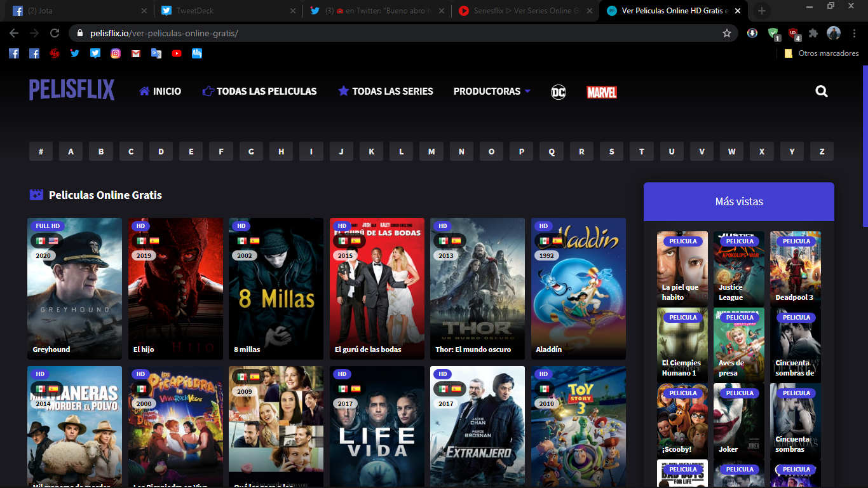Filter movies by letter A
The height and width of the screenshot is (488, 868).
(x=71, y=151)
